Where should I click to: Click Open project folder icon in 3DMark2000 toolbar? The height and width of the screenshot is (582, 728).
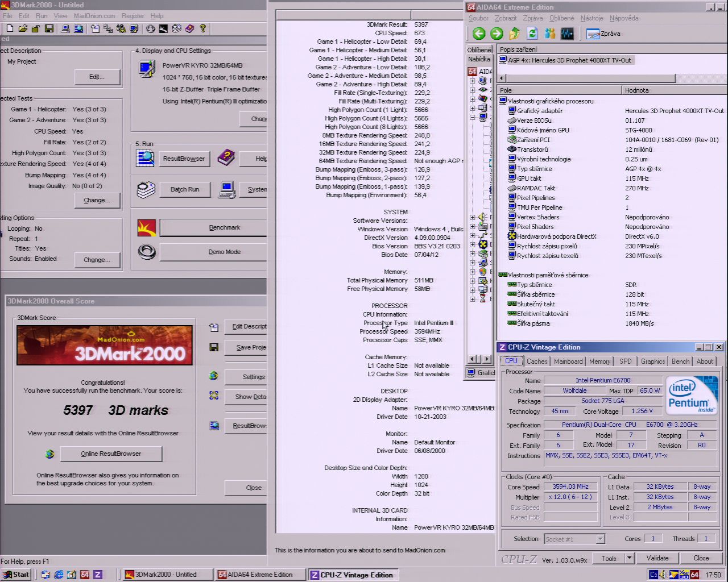23,28
